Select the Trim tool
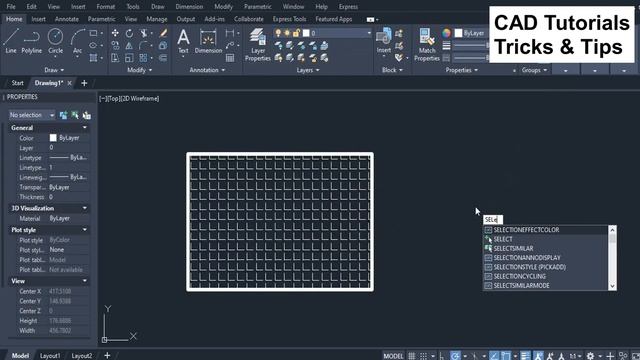This screenshot has width=640, height=360. pyautogui.click(x=143, y=33)
